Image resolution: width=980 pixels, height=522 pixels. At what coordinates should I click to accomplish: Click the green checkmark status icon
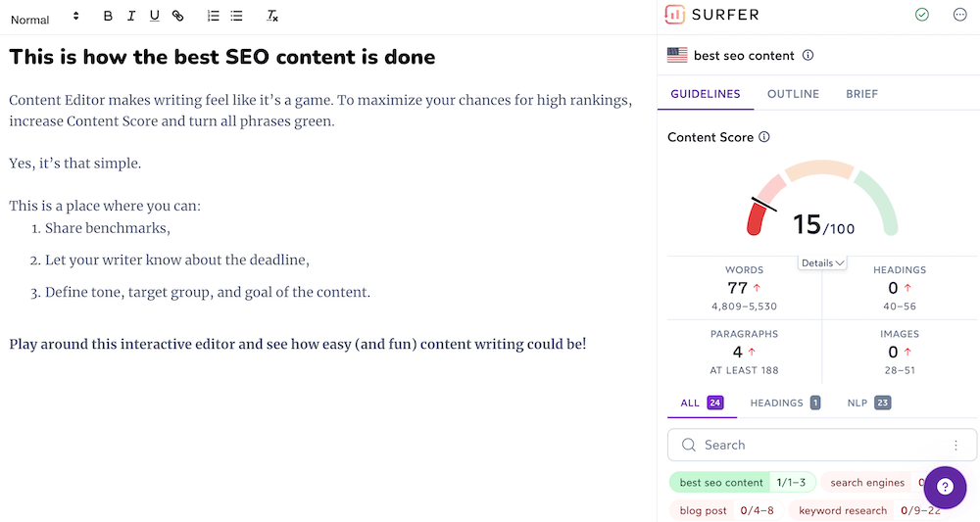coord(921,15)
